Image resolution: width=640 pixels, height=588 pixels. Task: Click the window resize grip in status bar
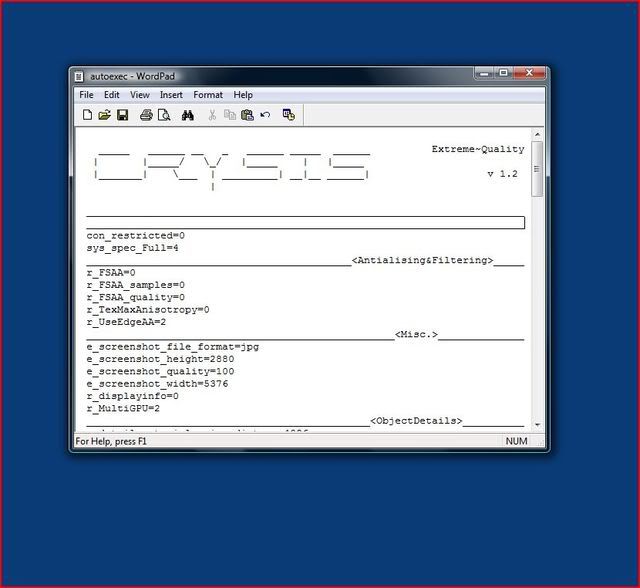[541, 442]
